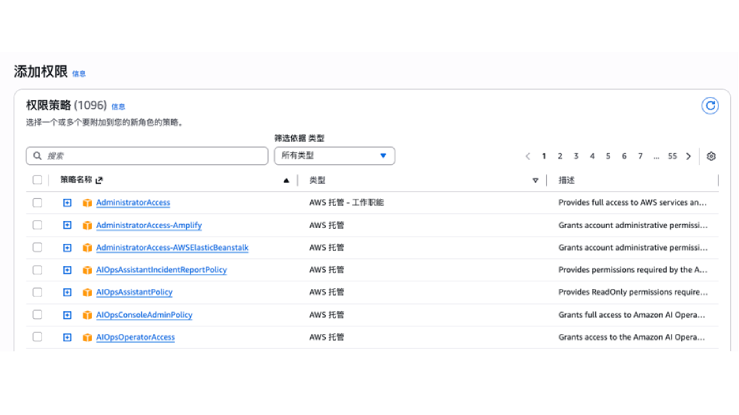This screenshot has height=415, width=739.
Task: Go to page 3 of policies
Action: pos(576,156)
